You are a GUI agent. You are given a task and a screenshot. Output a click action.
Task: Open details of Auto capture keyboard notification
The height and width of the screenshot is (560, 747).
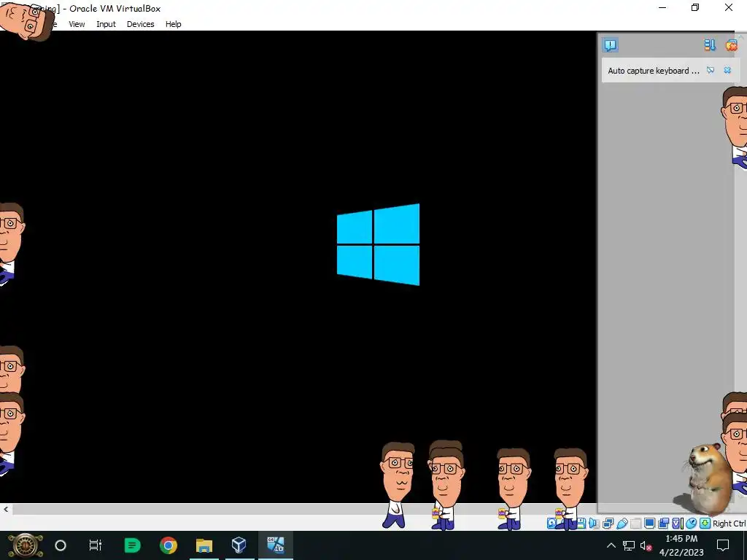click(x=711, y=70)
